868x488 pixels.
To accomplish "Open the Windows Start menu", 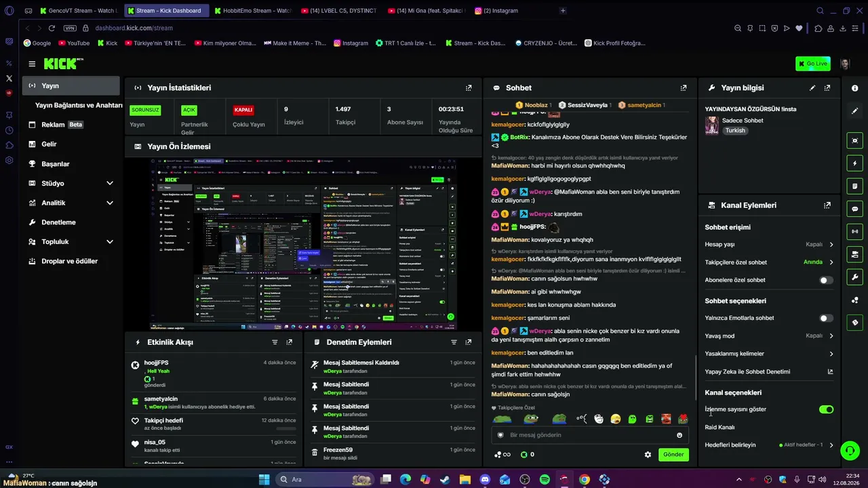I will 264,480.
